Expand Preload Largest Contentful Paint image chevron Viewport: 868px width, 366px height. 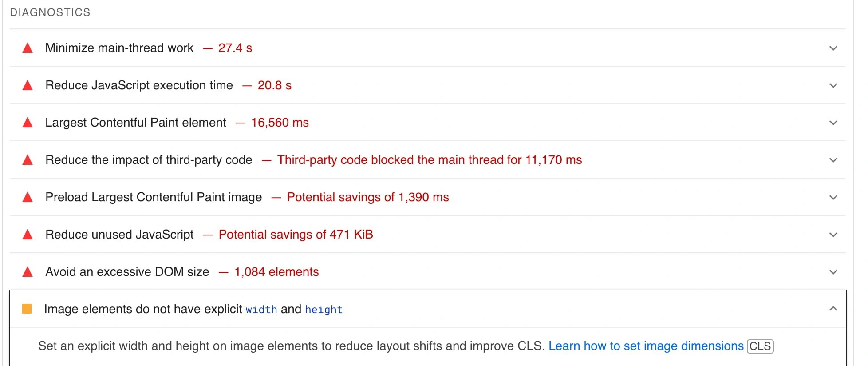833,197
